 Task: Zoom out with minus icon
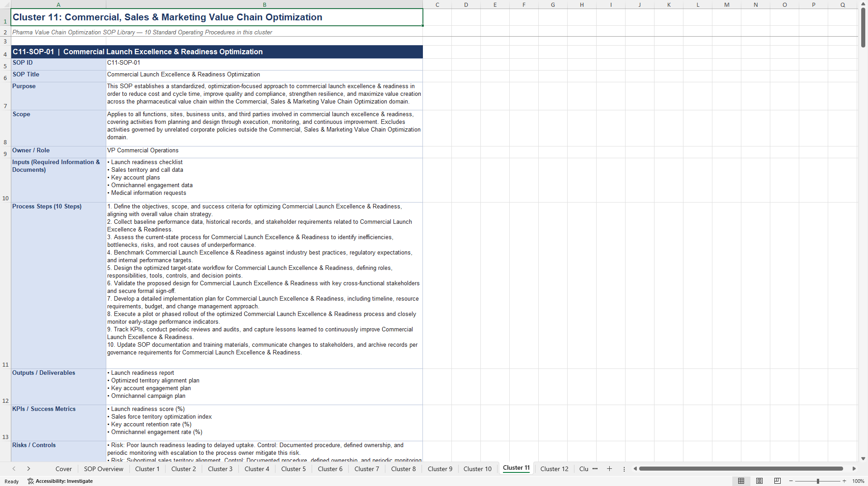[x=791, y=481]
